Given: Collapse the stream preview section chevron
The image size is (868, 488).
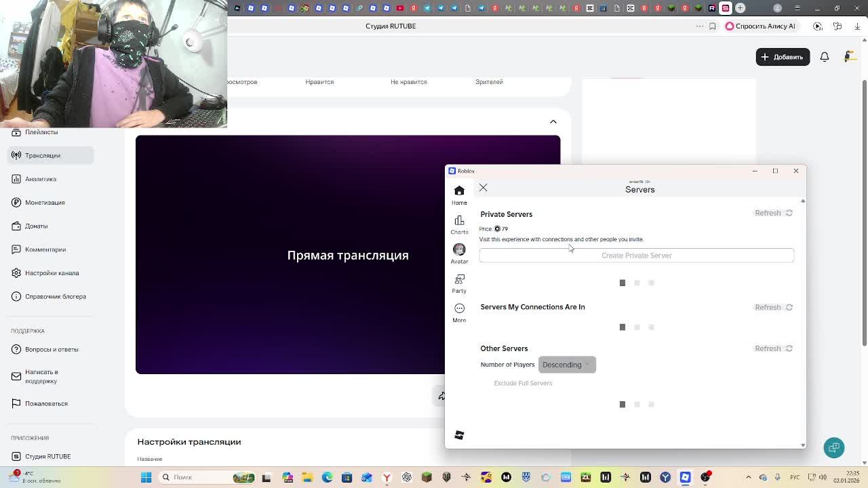Looking at the screenshot, I should (x=553, y=121).
